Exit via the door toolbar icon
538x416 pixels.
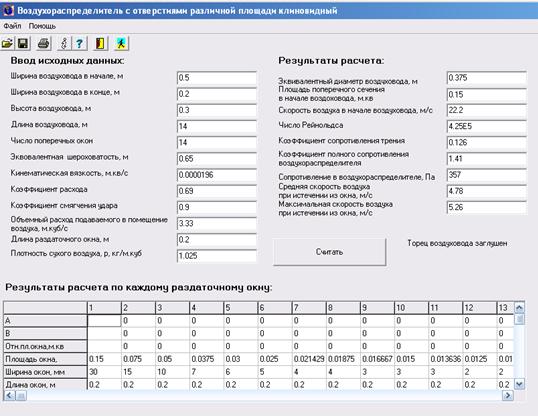pos(100,44)
